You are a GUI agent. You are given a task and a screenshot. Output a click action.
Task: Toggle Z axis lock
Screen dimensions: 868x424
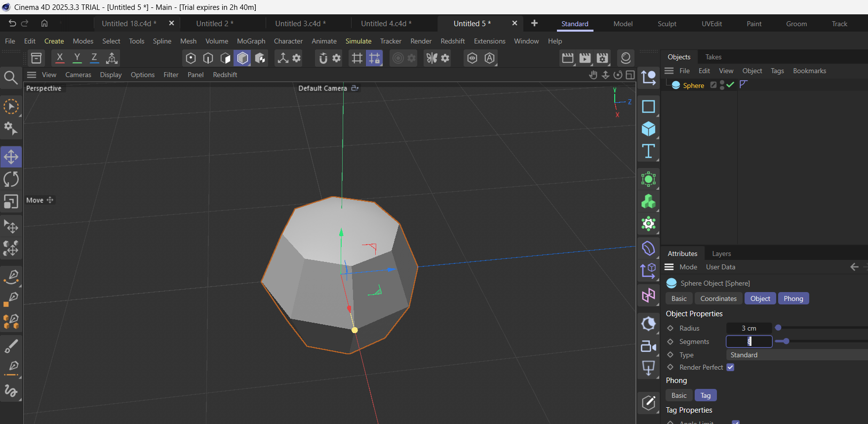[x=94, y=58]
